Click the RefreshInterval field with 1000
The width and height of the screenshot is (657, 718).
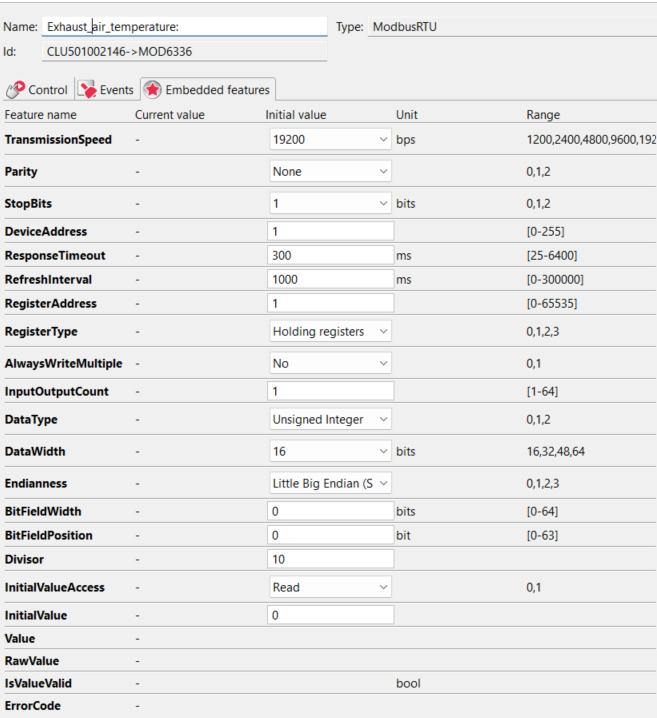click(331, 279)
